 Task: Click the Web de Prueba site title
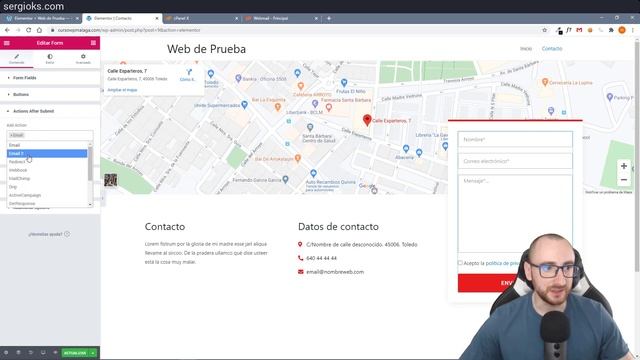point(206,49)
